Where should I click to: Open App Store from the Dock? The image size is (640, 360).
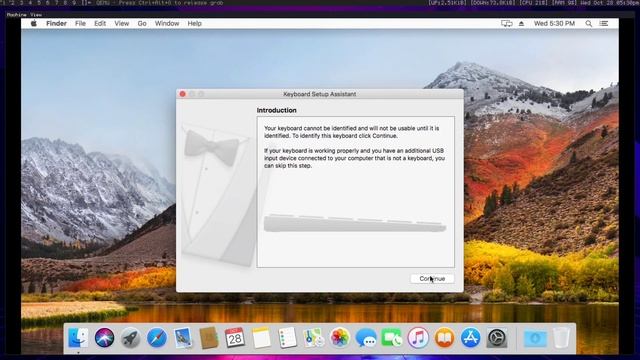(470, 338)
